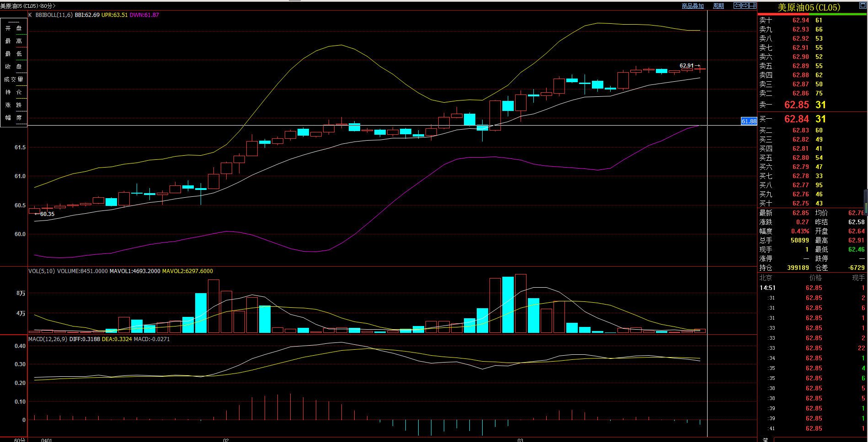
Task: Click the 开盘 label in info box
Action: (x=13, y=28)
